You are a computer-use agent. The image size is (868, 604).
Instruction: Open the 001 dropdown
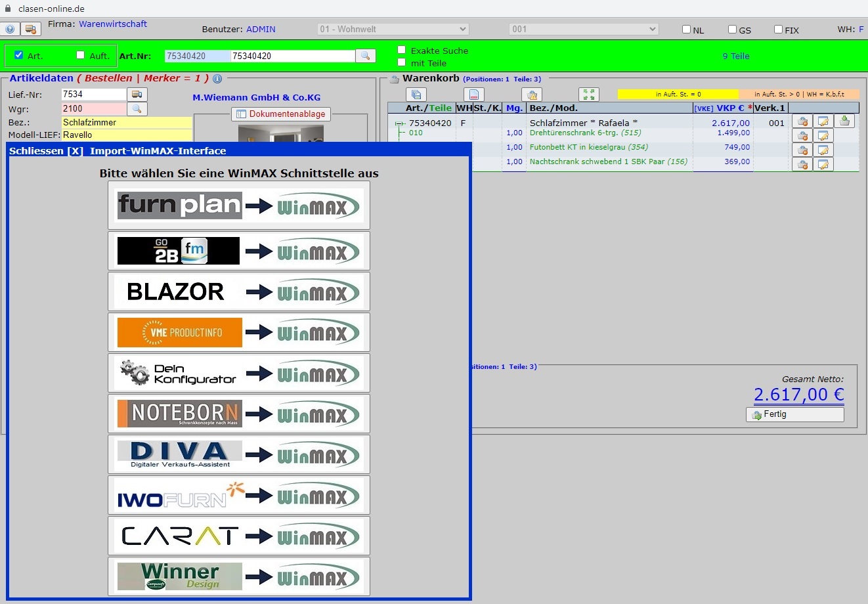click(584, 29)
